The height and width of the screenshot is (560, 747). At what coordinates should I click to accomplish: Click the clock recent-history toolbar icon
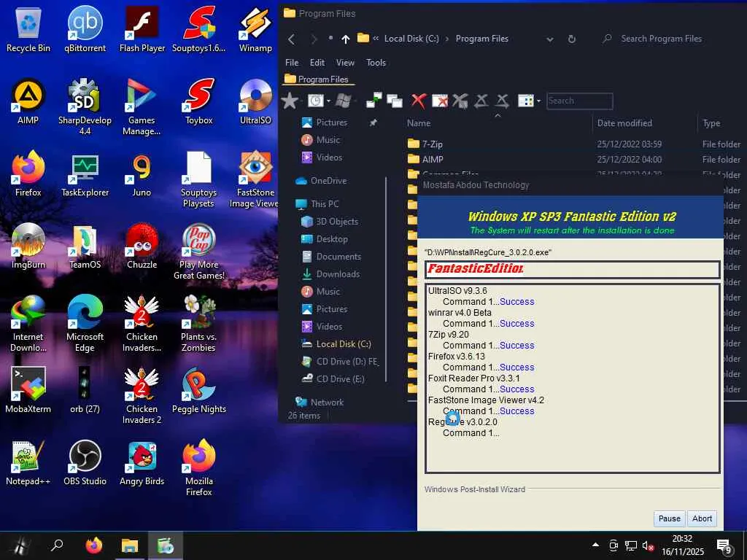click(315, 101)
